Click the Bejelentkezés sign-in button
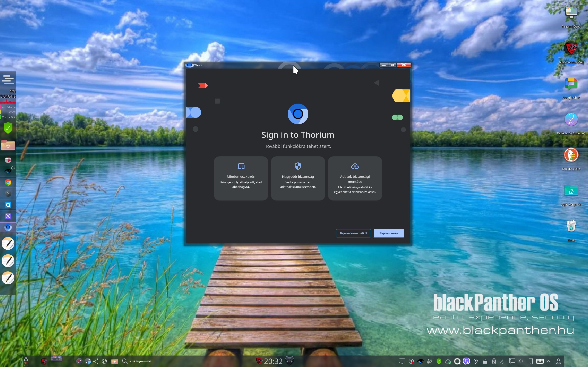 click(389, 233)
